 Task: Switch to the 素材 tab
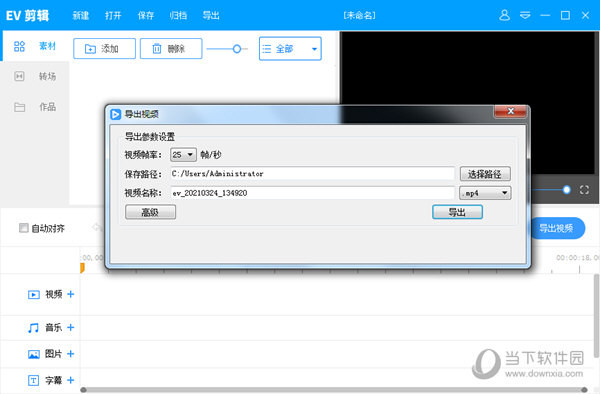point(35,46)
